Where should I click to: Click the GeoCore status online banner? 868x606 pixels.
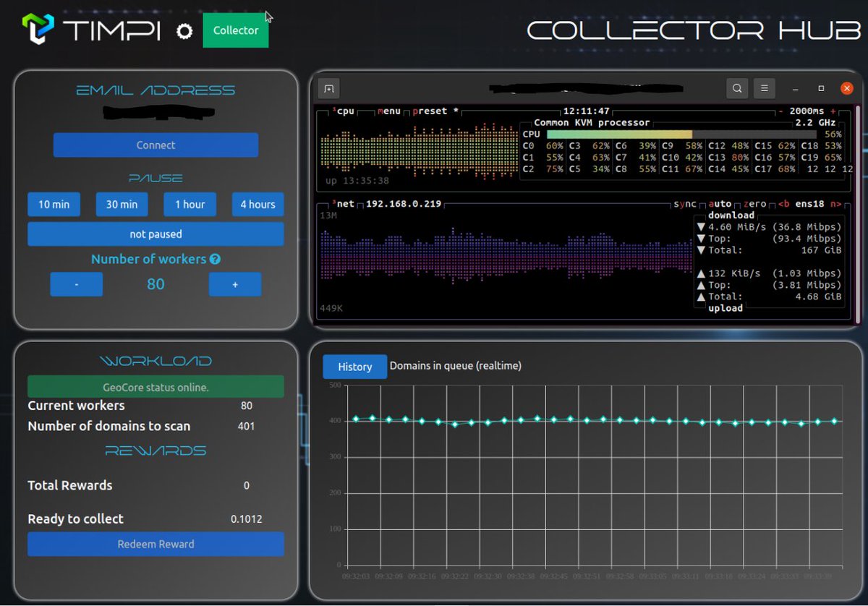pos(156,387)
